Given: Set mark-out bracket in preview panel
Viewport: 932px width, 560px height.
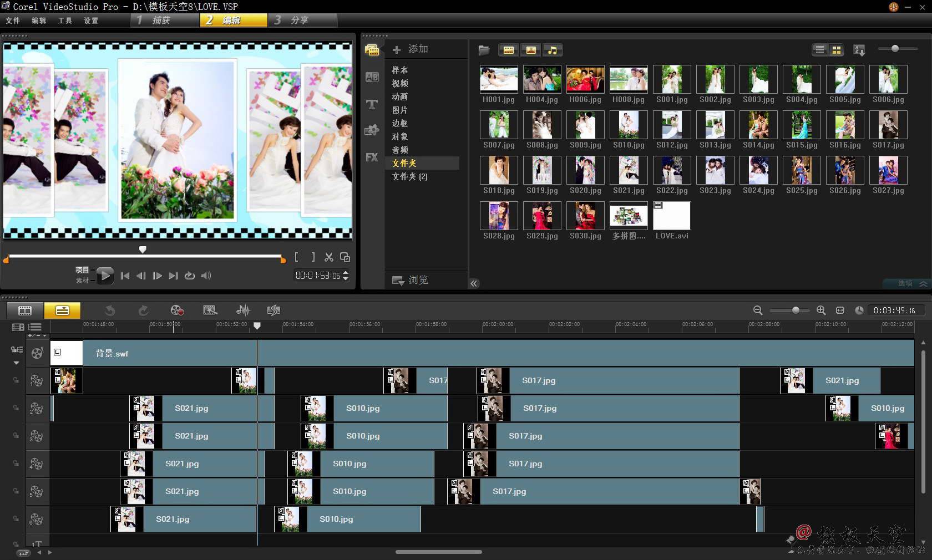Looking at the screenshot, I should pos(313,257).
